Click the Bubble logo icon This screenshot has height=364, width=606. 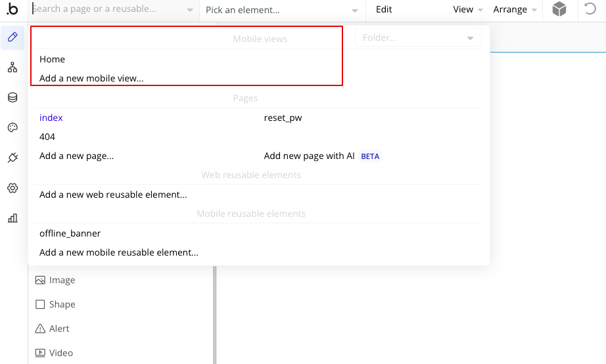point(12,9)
